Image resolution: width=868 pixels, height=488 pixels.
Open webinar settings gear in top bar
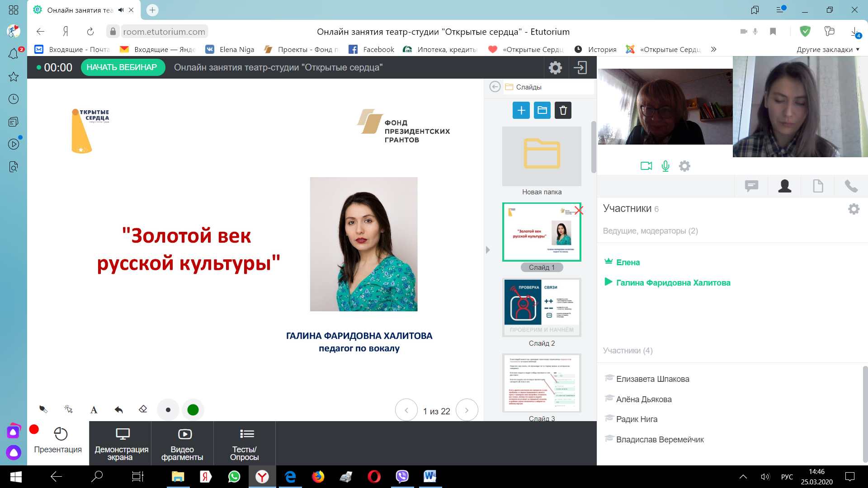click(x=555, y=68)
